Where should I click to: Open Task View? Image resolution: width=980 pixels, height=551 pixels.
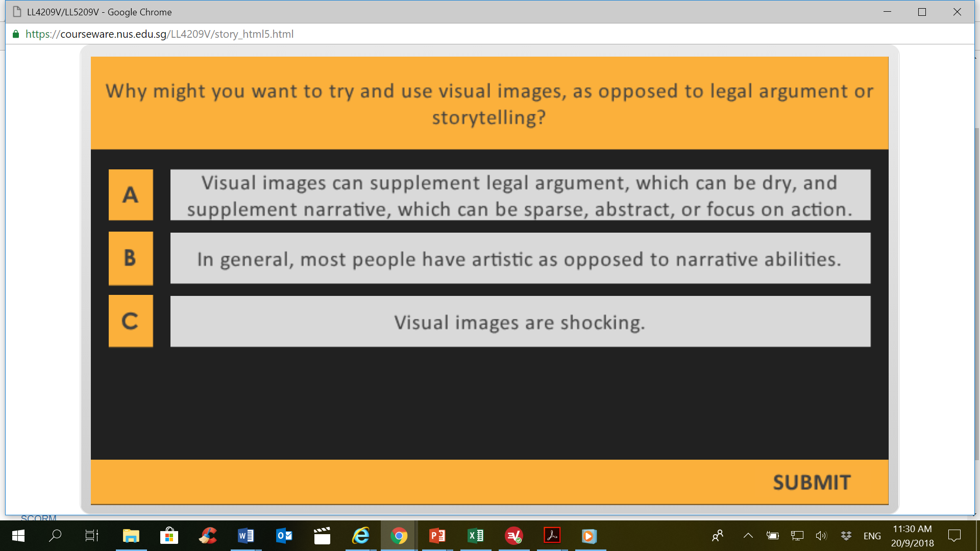[92, 536]
